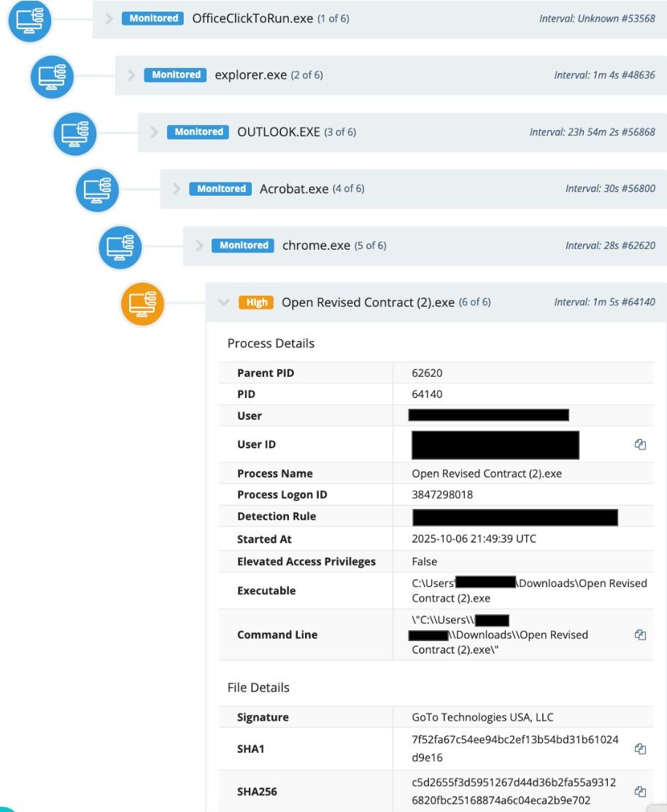Click the GoTo Technologies USA, LLC signature value
667x812 pixels.
[x=482, y=717]
